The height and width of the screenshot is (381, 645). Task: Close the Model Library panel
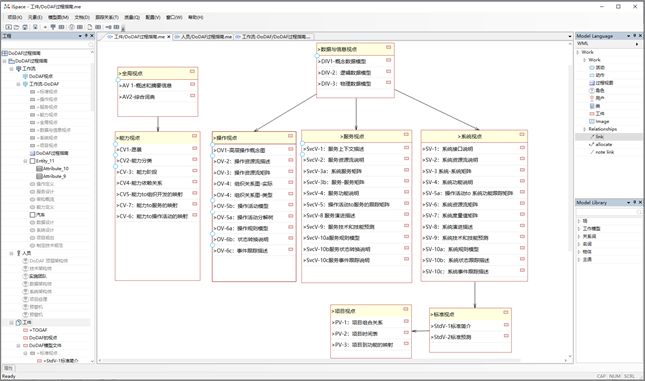click(x=640, y=202)
